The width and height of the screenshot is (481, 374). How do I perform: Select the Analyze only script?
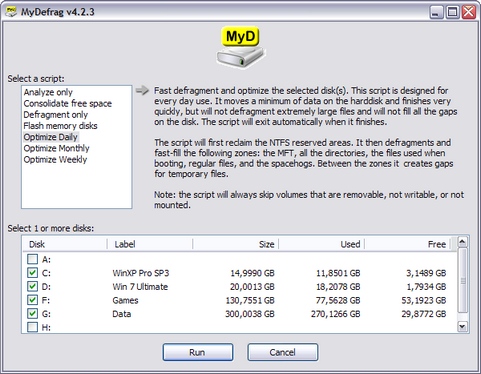tap(48, 92)
